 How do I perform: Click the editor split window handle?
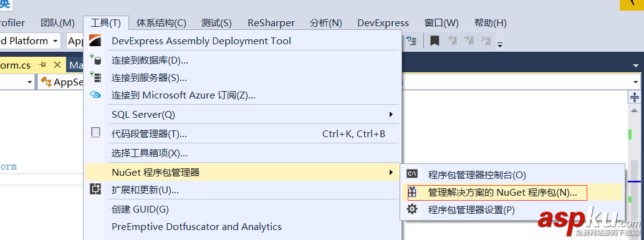635,97
